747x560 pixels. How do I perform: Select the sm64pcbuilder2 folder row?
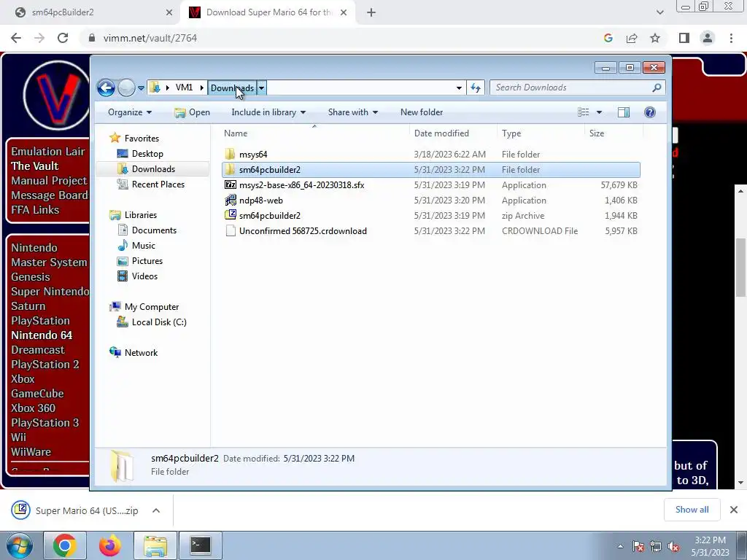[430, 169]
